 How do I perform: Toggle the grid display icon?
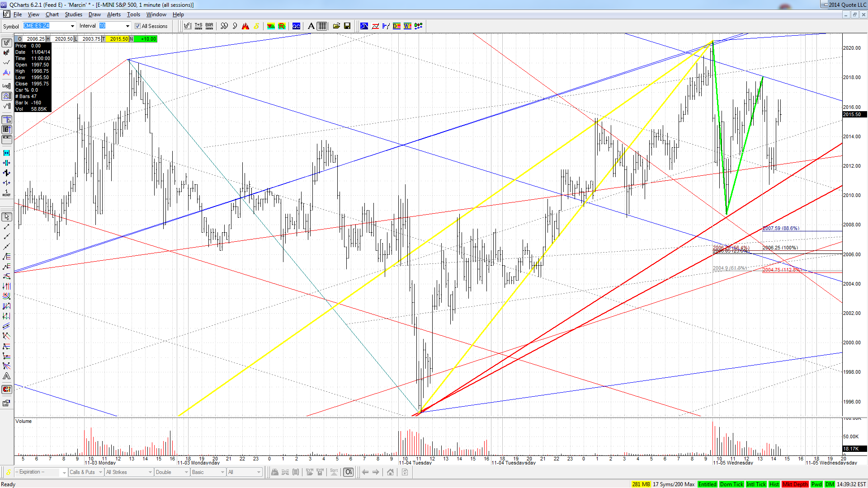pyautogui.click(x=322, y=26)
